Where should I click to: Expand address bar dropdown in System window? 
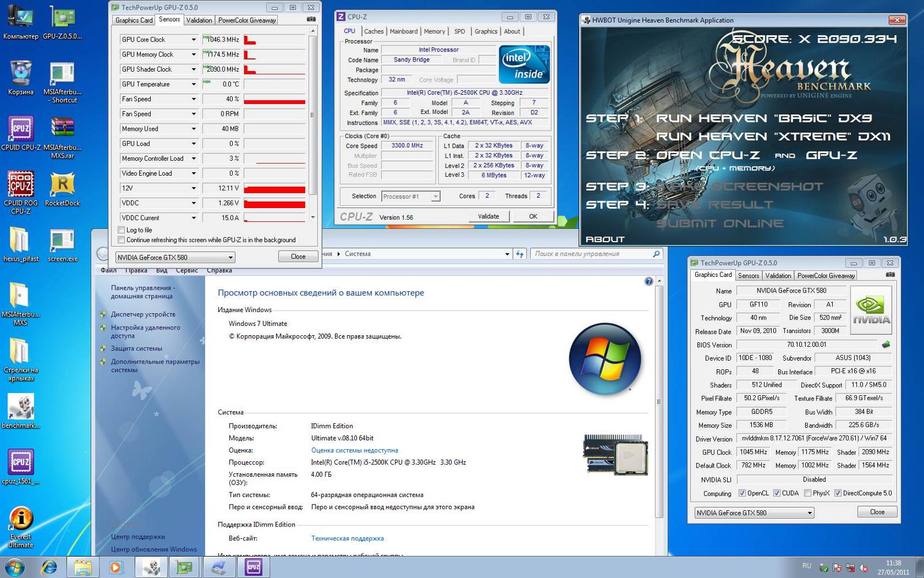(x=507, y=254)
